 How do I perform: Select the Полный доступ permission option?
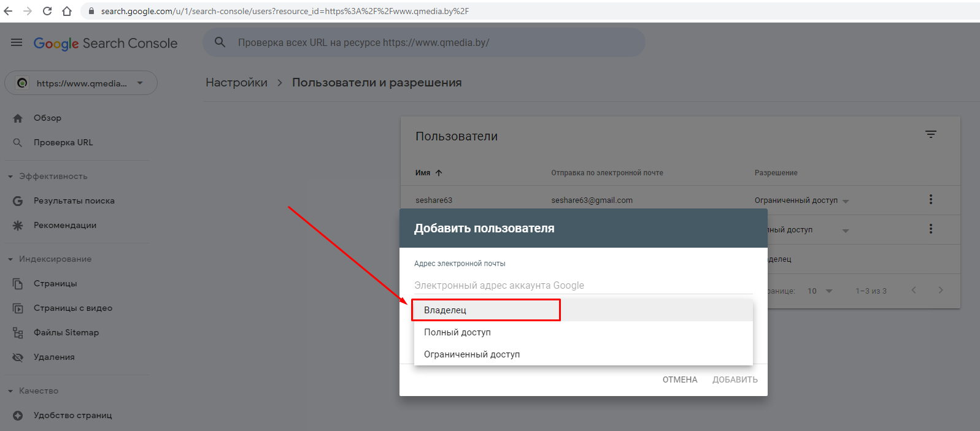click(583, 332)
